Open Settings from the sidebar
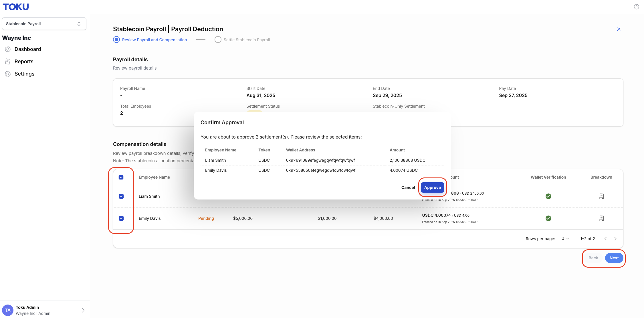The width and height of the screenshot is (644, 318). pyautogui.click(x=24, y=74)
